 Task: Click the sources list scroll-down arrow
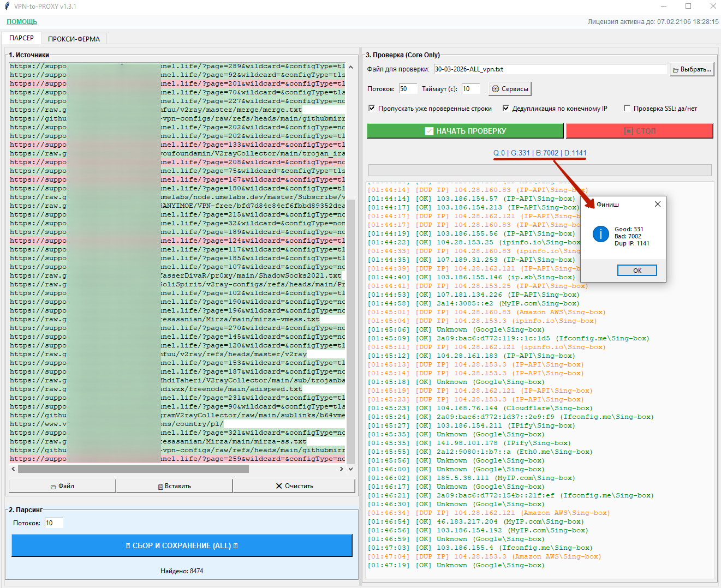(350, 469)
